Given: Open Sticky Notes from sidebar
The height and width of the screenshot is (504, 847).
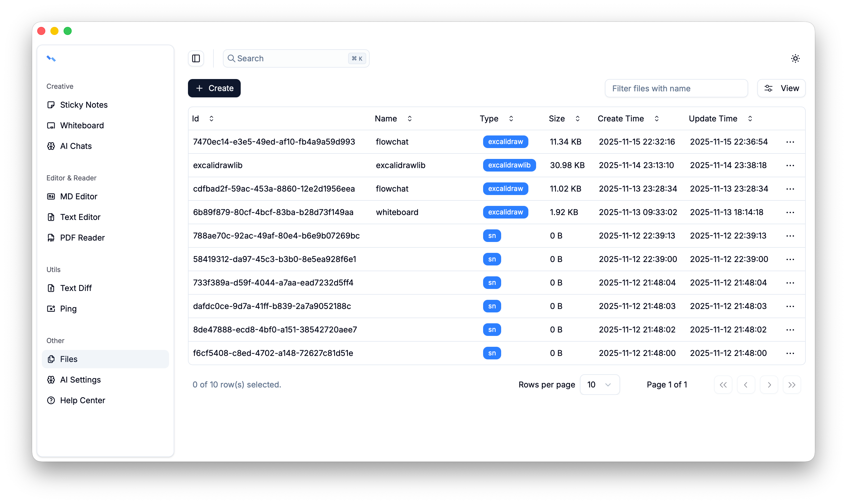Looking at the screenshot, I should [x=84, y=105].
